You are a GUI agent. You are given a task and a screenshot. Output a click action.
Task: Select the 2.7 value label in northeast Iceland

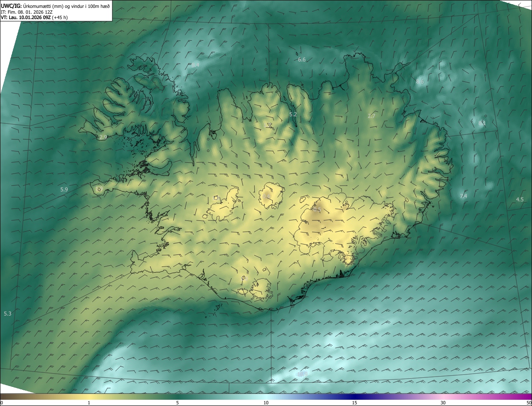coord(372,116)
